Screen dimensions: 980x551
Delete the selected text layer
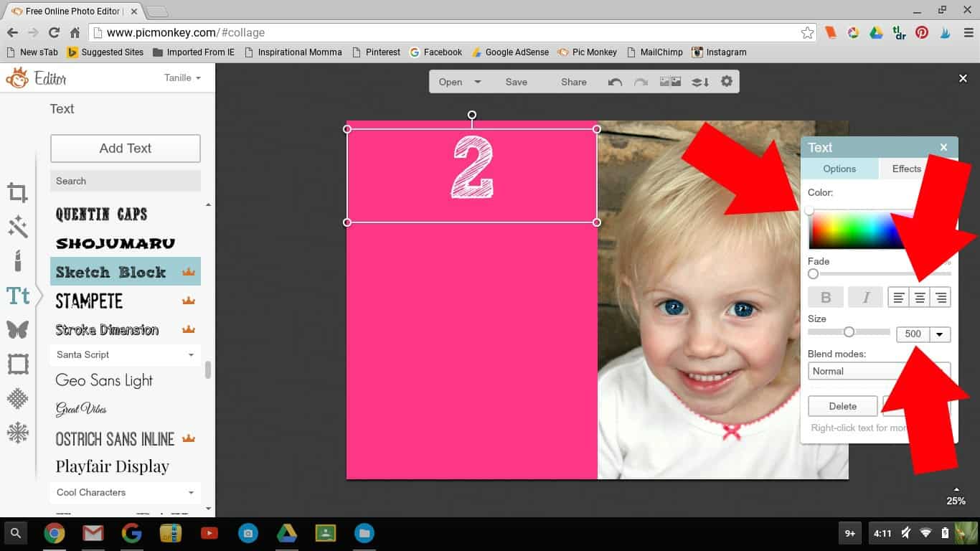pyautogui.click(x=842, y=406)
